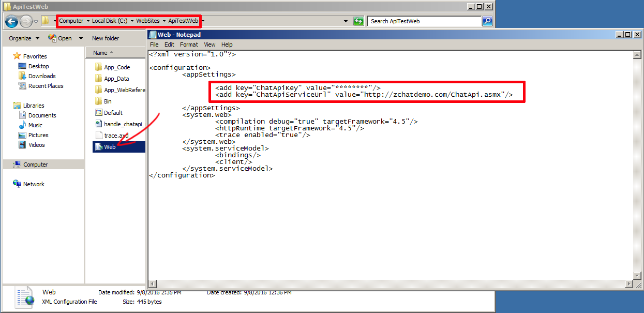The width and height of the screenshot is (644, 313).
Task: Click Notepad horizontal scrollbar right arrow
Action: 629,284
